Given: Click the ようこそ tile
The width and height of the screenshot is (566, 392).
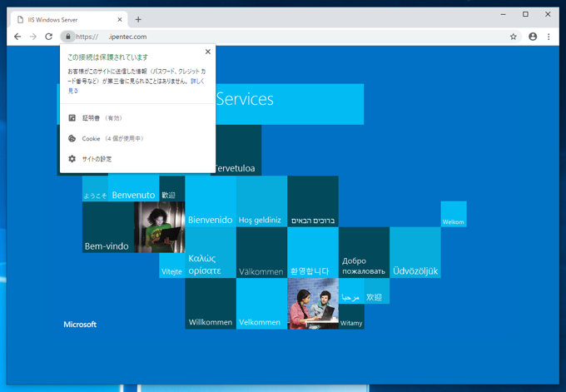Looking at the screenshot, I should click(x=95, y=188).
